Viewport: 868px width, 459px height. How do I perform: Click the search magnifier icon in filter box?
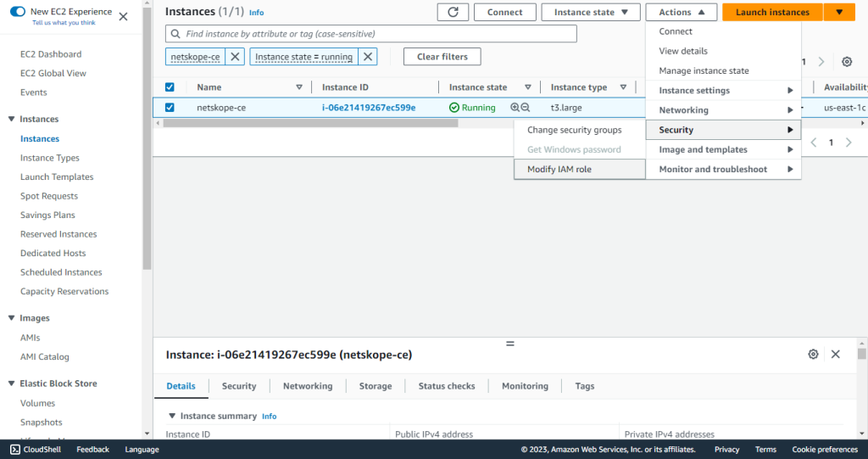(175, 34)
